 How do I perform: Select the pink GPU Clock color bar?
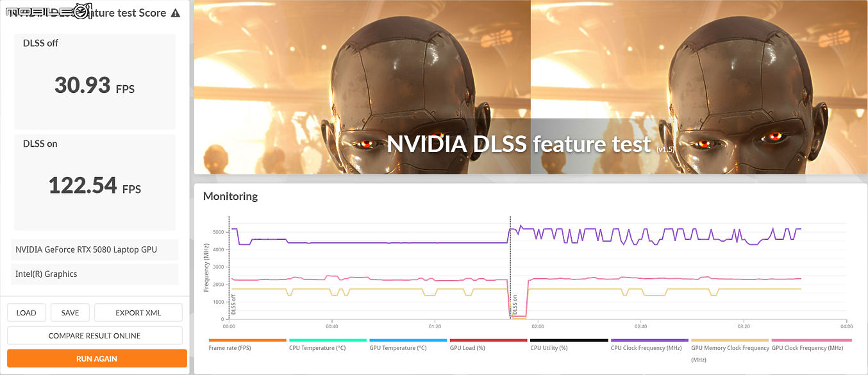point(812,340)
